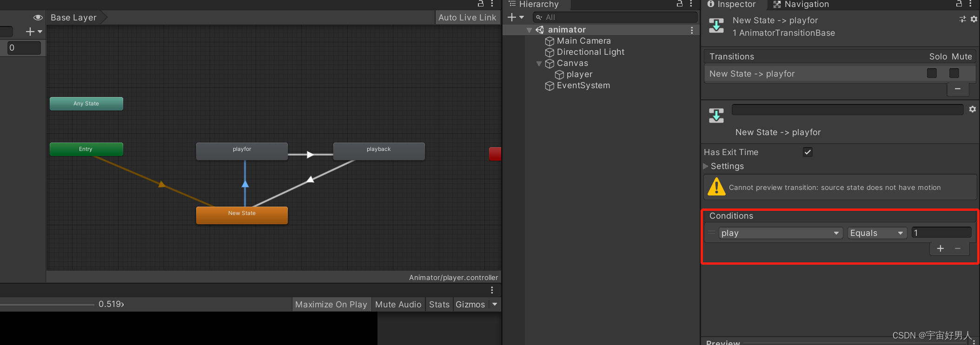The height and width of the screenshot is (345, 980).
Task: Click the Main Camera cube icon
Action: point(550,41)
